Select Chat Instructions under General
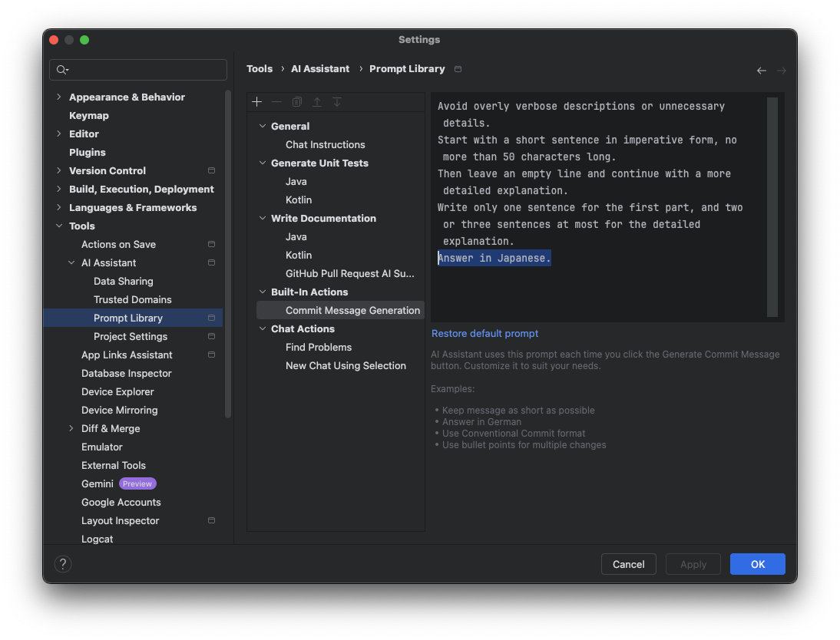 click(x=325, y=144)
